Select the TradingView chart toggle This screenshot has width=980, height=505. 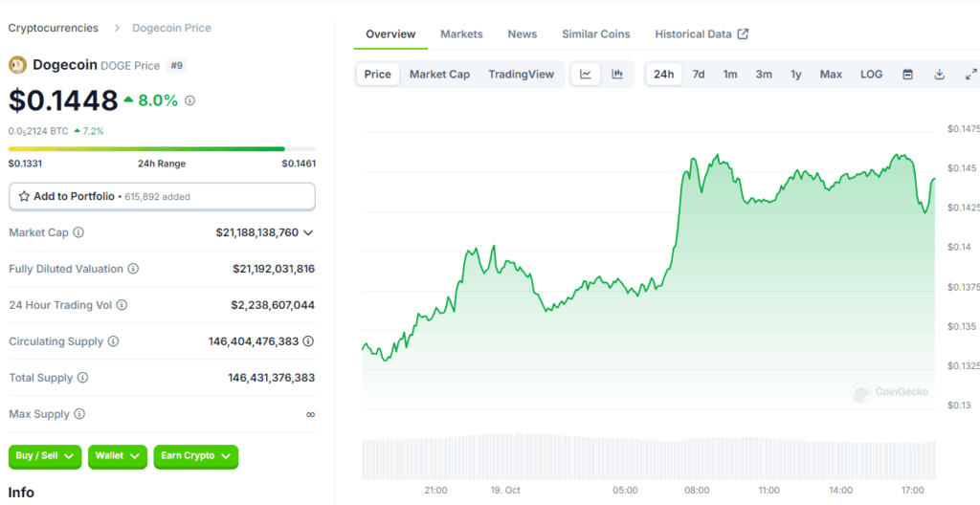pos(522,75)
